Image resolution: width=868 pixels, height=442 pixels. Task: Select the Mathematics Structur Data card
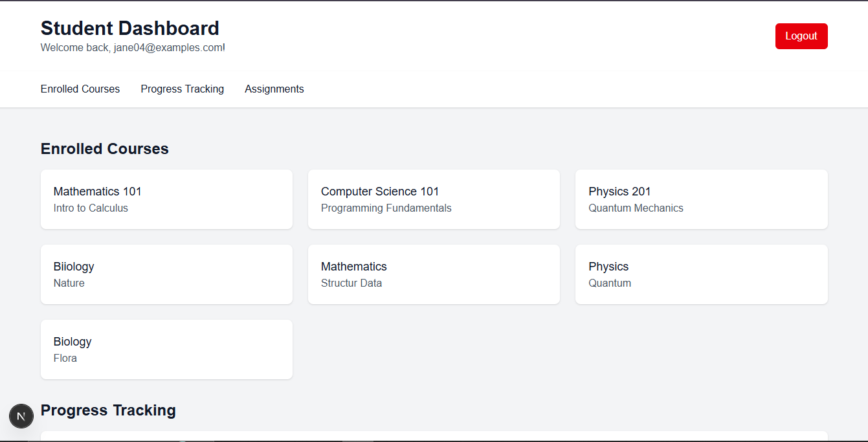click(x=434, y=274)
